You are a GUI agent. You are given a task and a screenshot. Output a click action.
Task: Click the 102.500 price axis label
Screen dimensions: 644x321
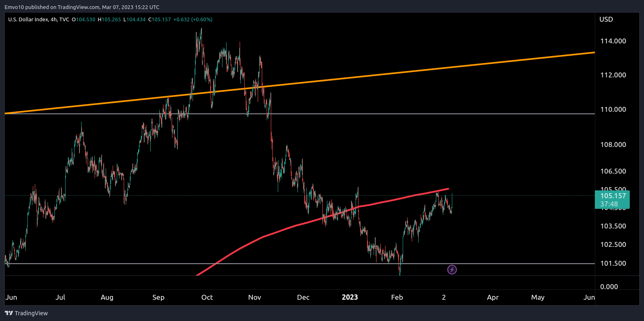613,244
